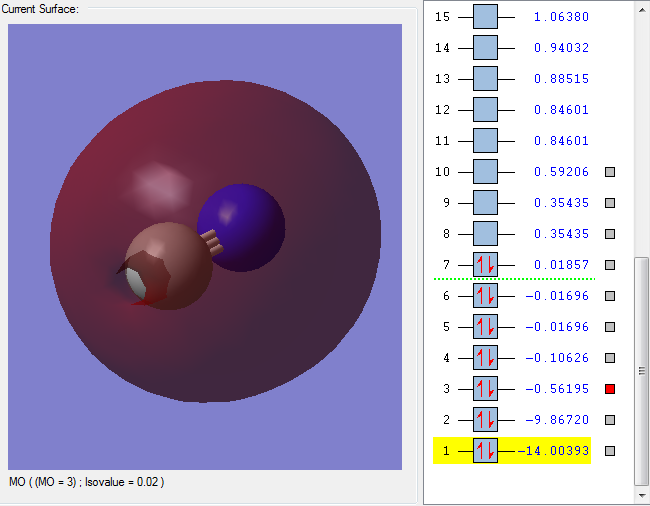650x506 pixels.
Task: Click energy value 1.06380
Action: [561, 17]
